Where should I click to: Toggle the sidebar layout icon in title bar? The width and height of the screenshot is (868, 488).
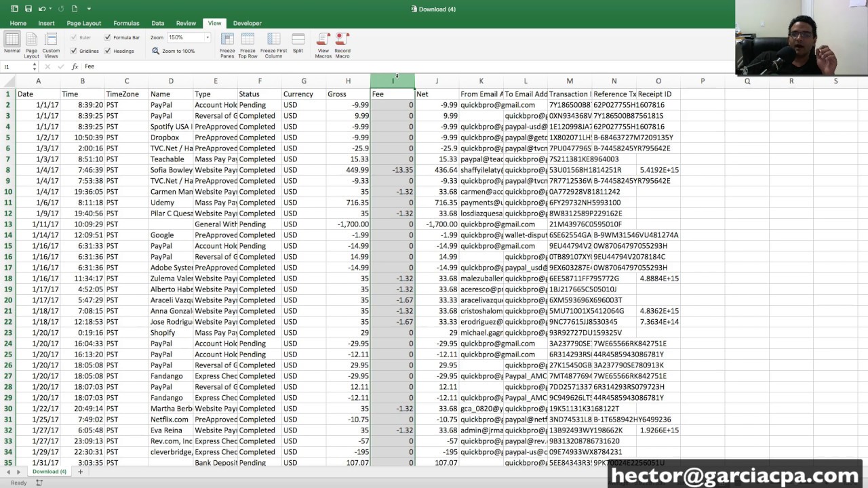click(x=14, y=9)
